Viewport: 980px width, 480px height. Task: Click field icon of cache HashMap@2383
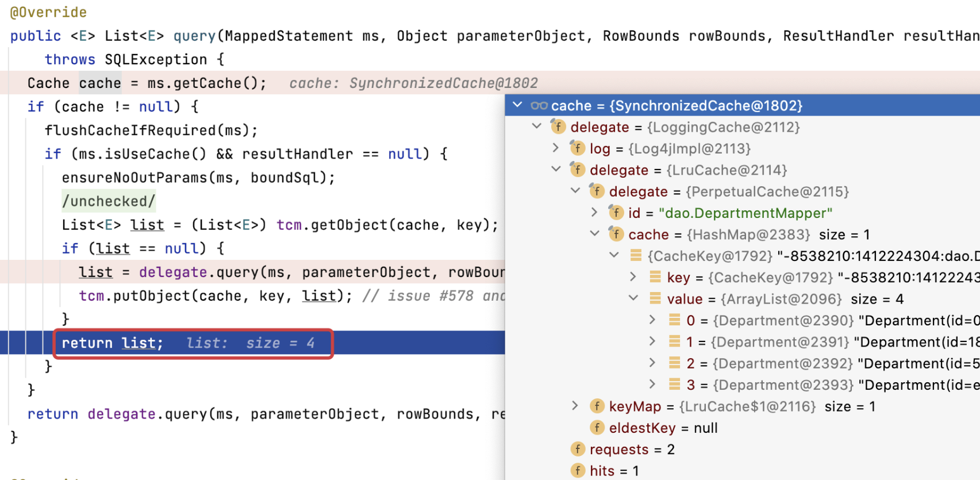616,234
